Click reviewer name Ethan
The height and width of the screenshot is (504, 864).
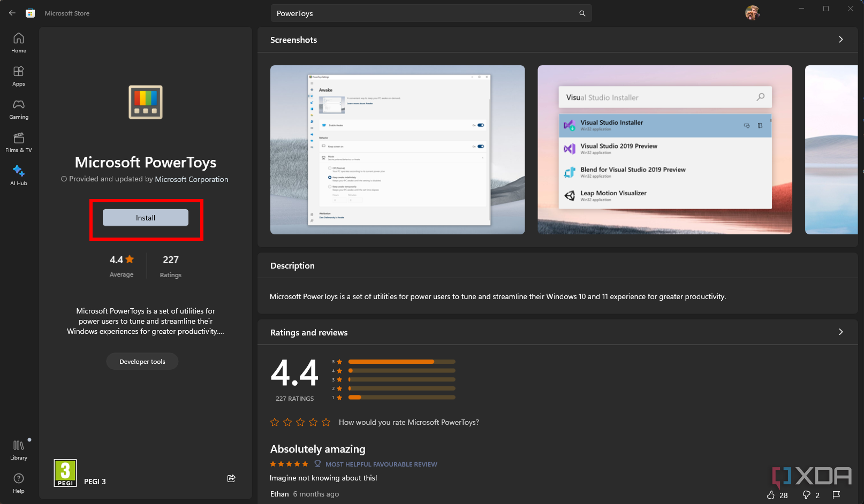pos(279,494)
